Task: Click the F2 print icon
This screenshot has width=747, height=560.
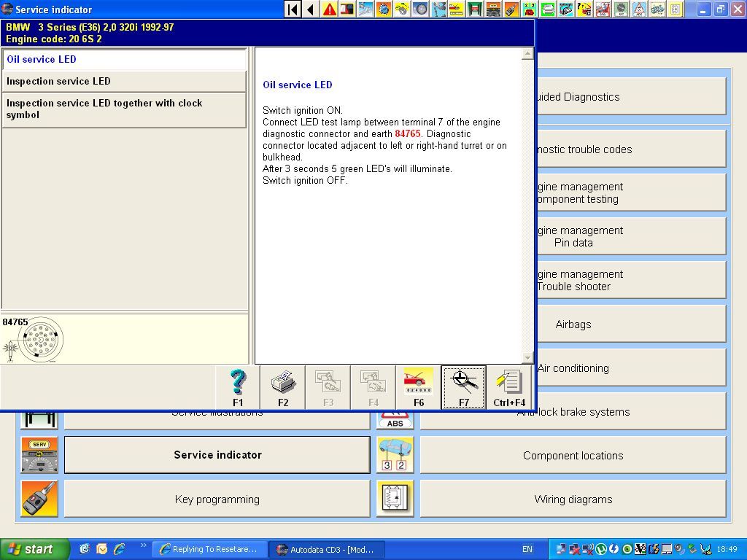Action: (283, 386)
